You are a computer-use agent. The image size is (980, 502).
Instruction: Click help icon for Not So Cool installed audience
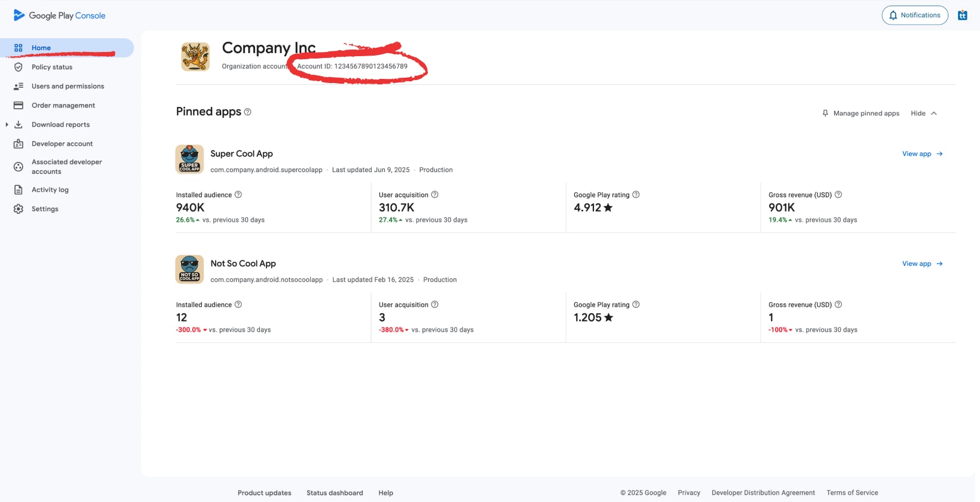pos(238,304)
